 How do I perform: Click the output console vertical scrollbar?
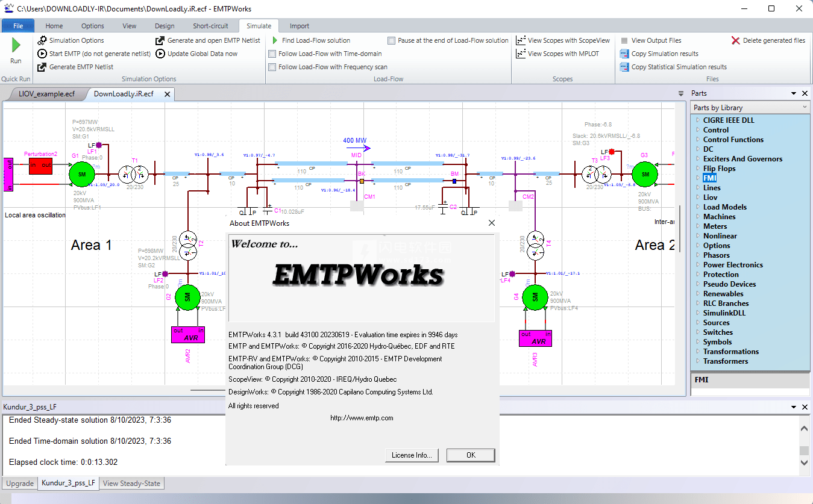click(804, 446)
